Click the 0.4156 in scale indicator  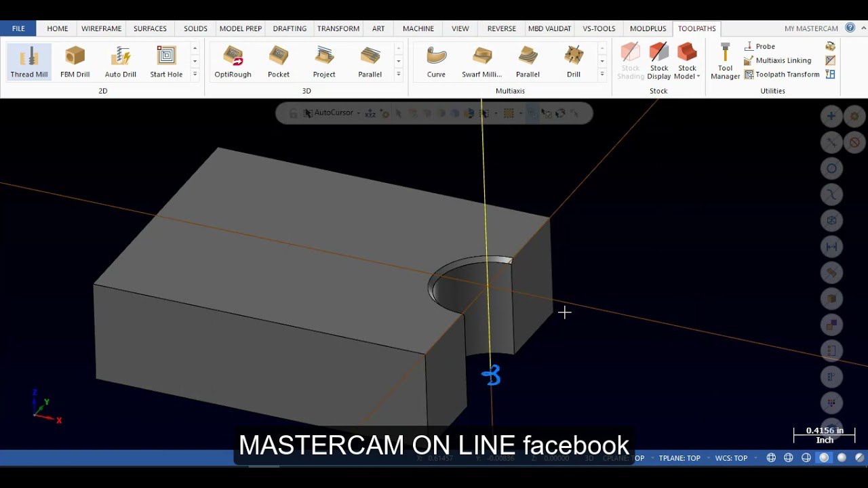click(825, 435)
